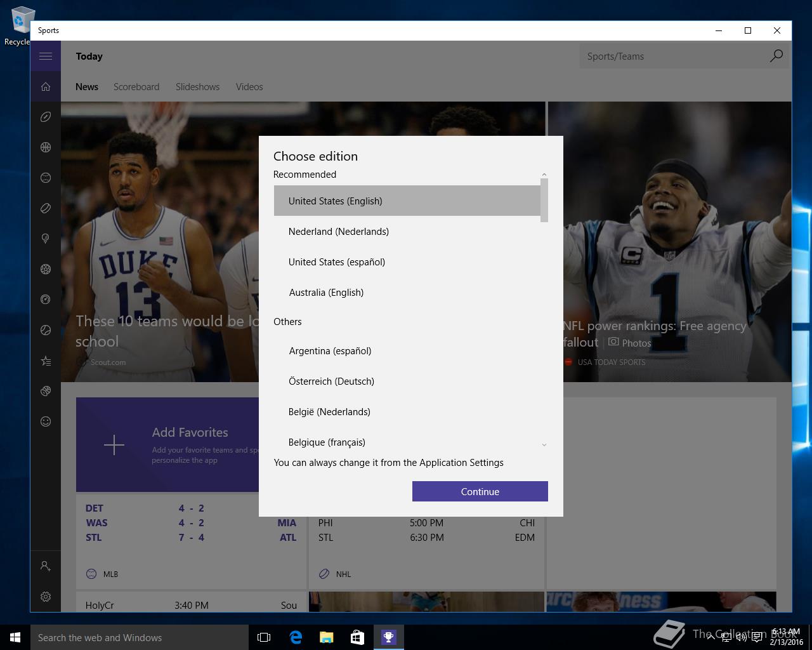Click the MLB baseball icon on scoreboard card
The image size is (812, 650).
click(91, 574)
